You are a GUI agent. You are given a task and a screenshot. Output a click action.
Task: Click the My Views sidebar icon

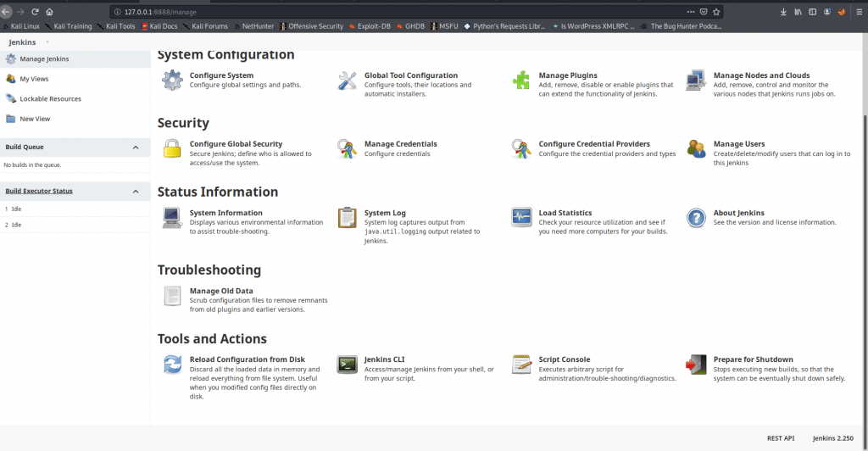coord(10,79)
